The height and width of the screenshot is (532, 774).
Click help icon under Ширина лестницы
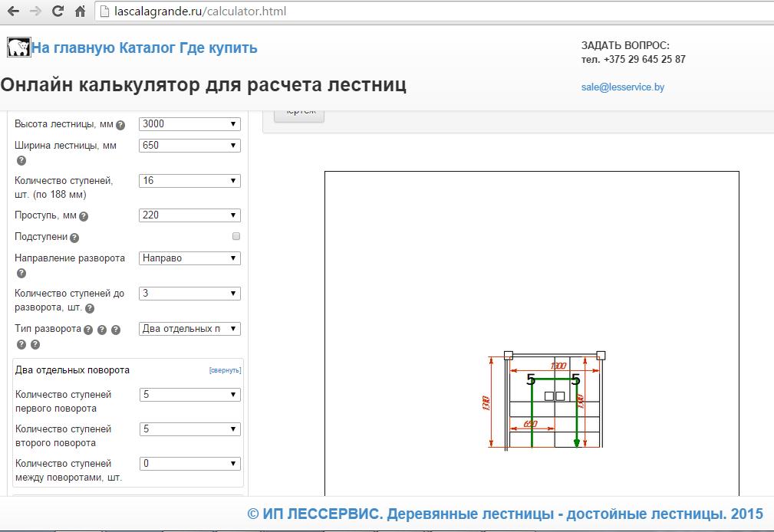coord(21,160)
